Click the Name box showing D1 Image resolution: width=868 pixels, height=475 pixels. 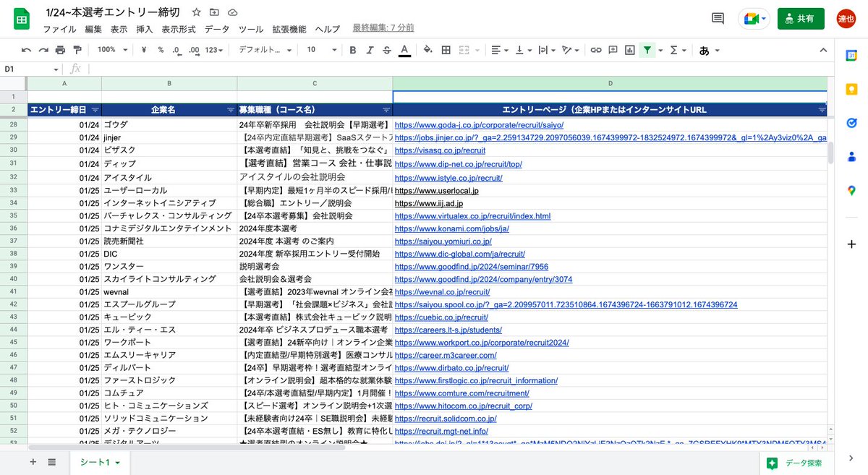click(x=32, y=69)
